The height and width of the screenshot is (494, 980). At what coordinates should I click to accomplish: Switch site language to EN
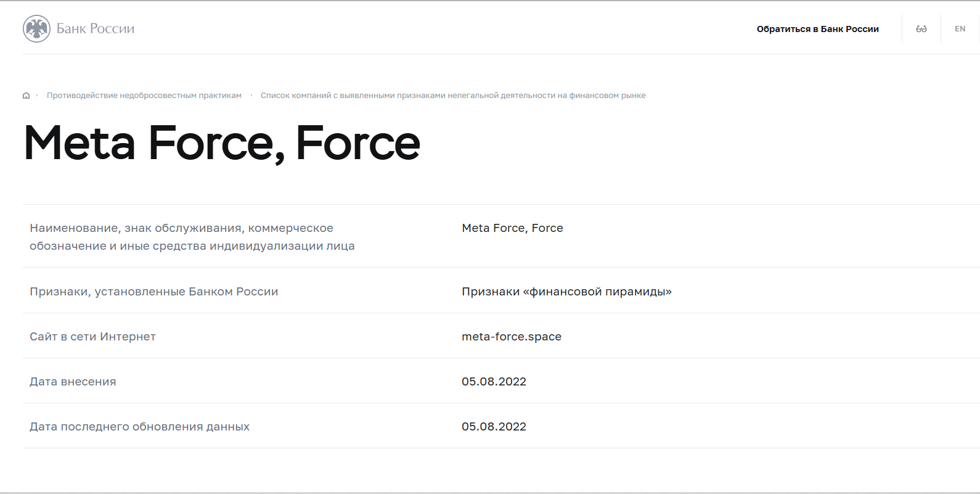[x=960, y=29]
